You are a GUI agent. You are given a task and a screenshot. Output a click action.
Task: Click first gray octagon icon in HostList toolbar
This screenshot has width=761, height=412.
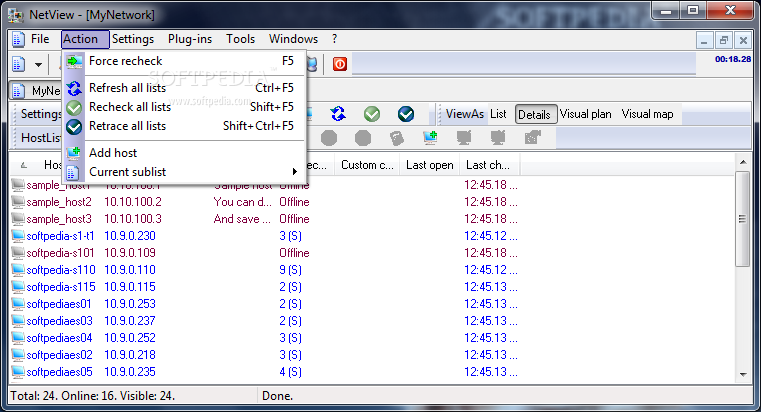click(x=329, y=138)
